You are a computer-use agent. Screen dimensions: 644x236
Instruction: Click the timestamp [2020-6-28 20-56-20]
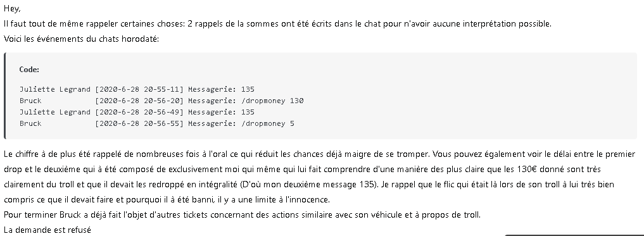point(139,101)
